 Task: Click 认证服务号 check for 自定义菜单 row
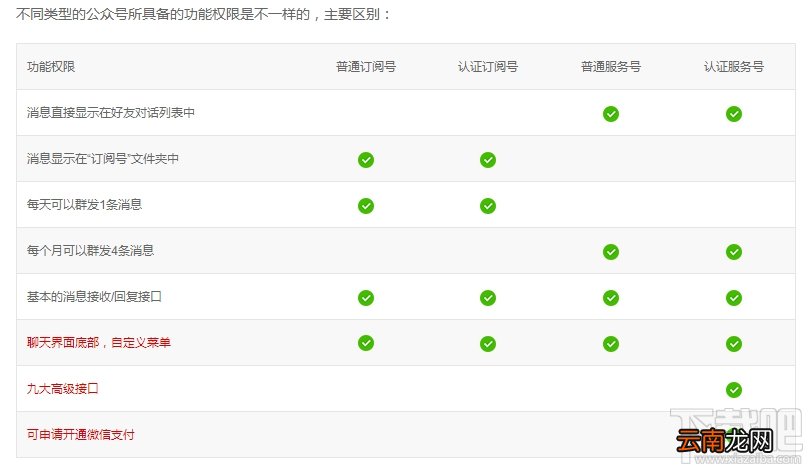coord(734,343)
